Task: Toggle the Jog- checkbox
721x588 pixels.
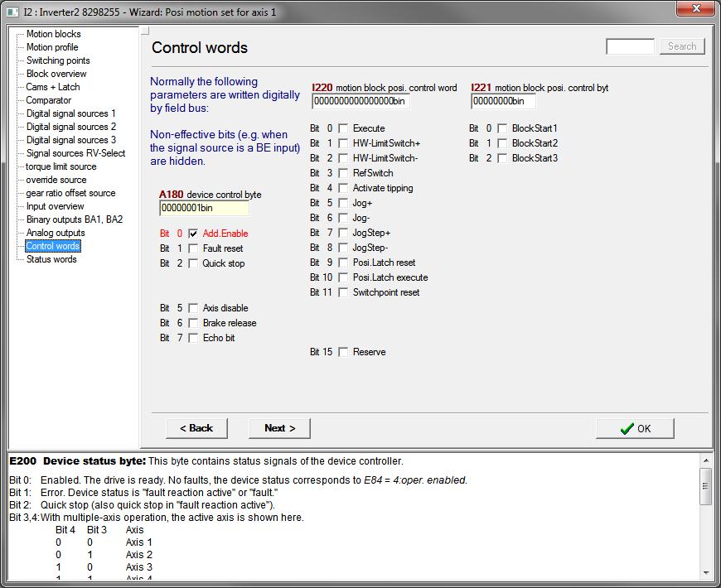Action: click(x=343, y=218)
